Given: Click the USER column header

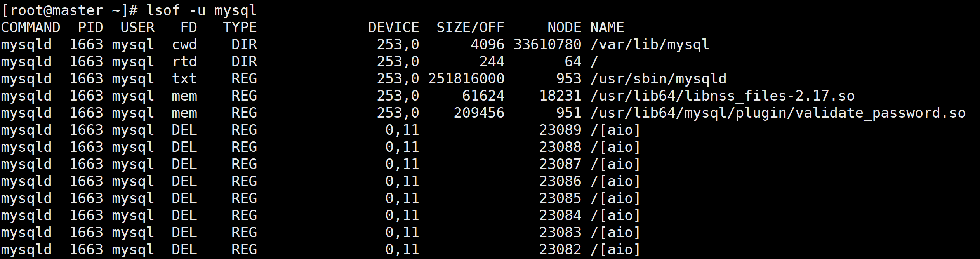Looking at the screenshot, I should pyautogui.click(x=137, y=28).
